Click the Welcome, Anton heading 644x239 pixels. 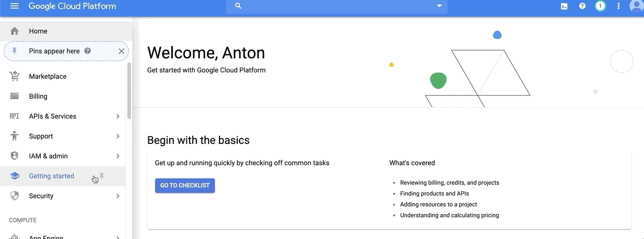206,53
